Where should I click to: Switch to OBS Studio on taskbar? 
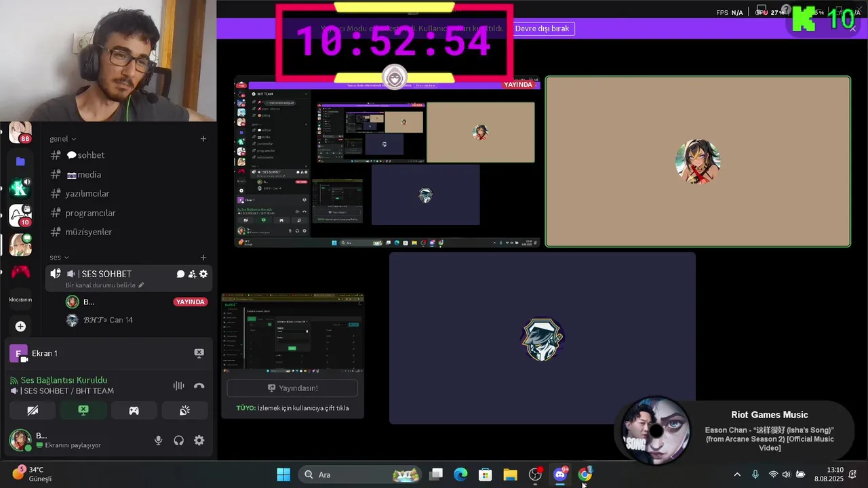(535, 474)
